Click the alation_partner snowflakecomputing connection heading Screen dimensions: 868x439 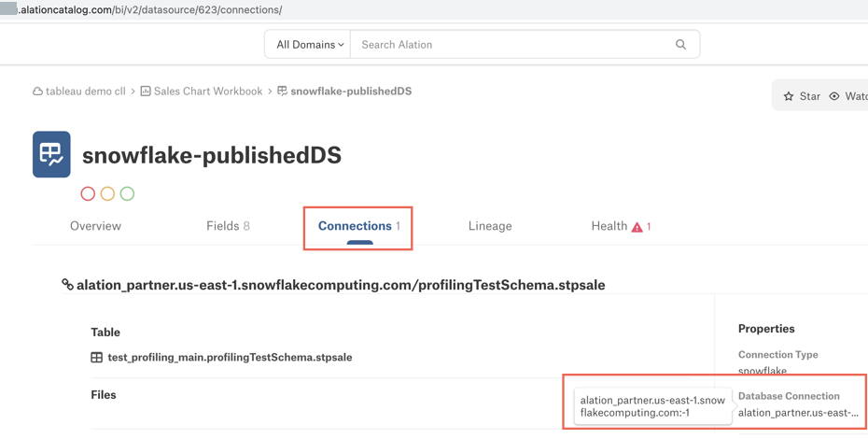(341, 285)
